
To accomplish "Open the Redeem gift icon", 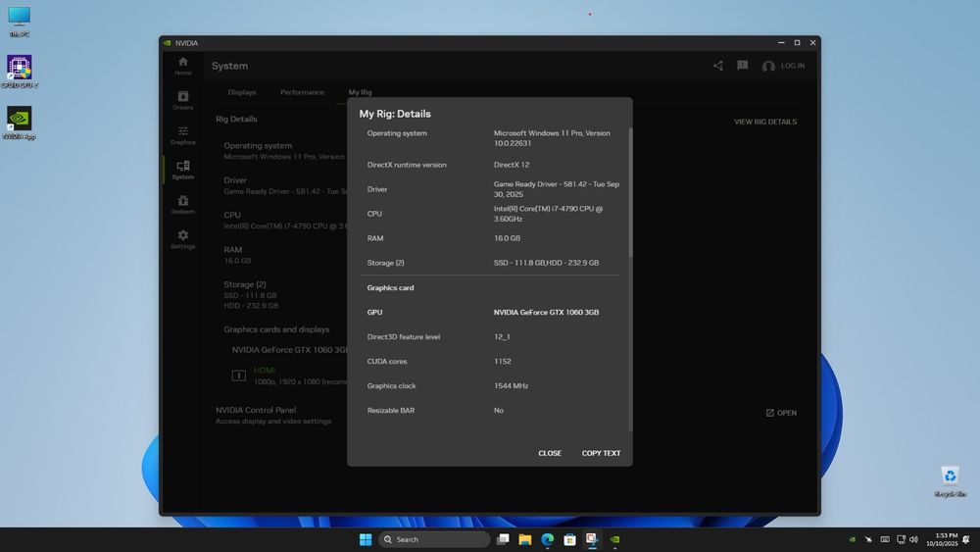I will coord(182,205).
